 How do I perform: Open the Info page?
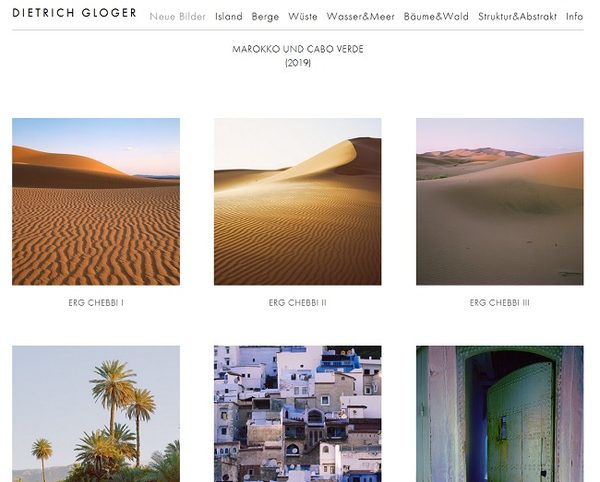(575, 16)
